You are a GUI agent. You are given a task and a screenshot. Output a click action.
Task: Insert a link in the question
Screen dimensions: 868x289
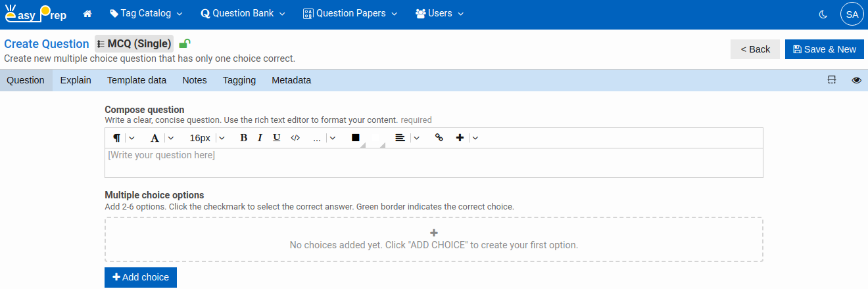tap(439, 138)
